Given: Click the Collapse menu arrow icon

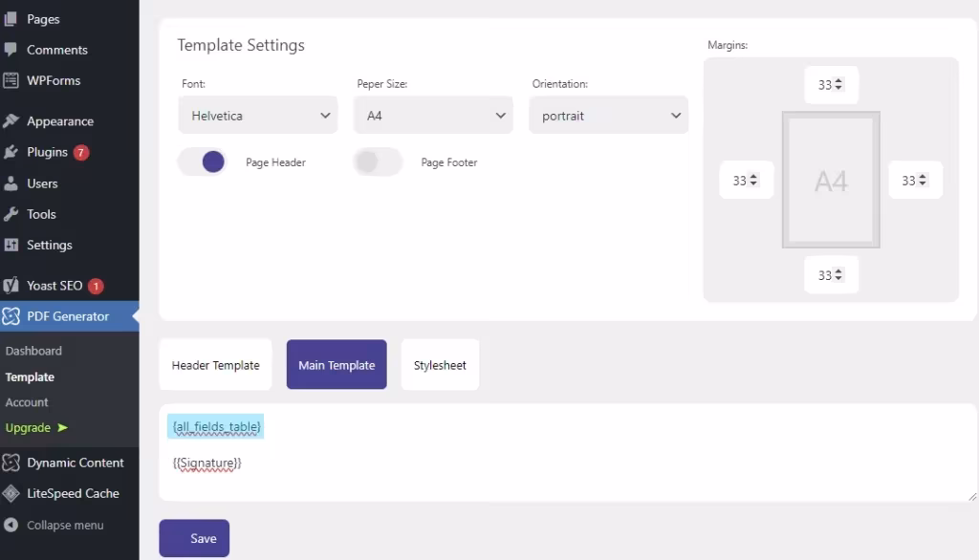Looking at the screenshot, I should (11, 526).
